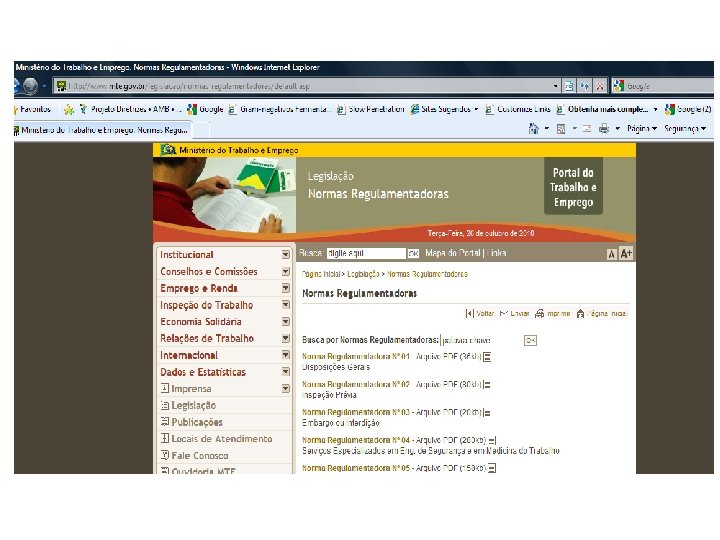
Task: Click the Google icon in search box
Action: tap(619, 86)
